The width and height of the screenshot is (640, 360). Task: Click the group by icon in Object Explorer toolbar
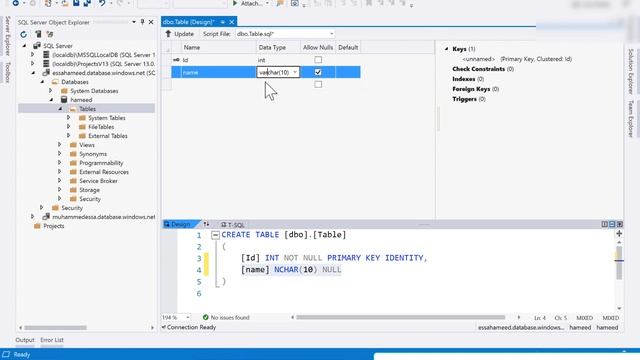point(50,34)
